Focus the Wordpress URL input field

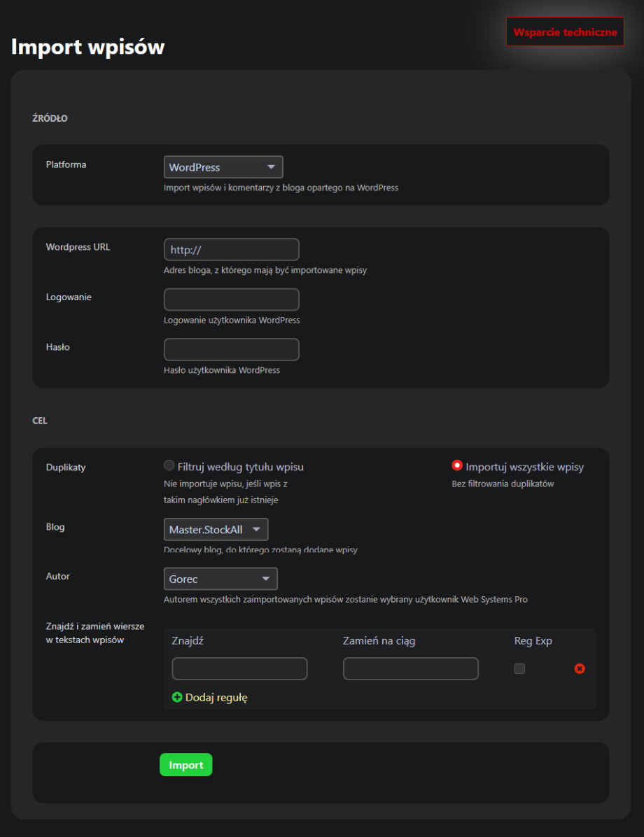point(231,250)
